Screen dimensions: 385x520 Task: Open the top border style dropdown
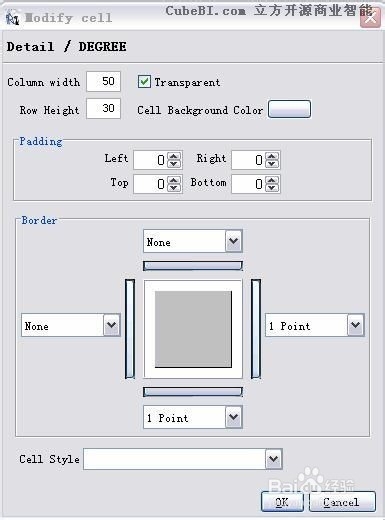[x=233, y=241]
